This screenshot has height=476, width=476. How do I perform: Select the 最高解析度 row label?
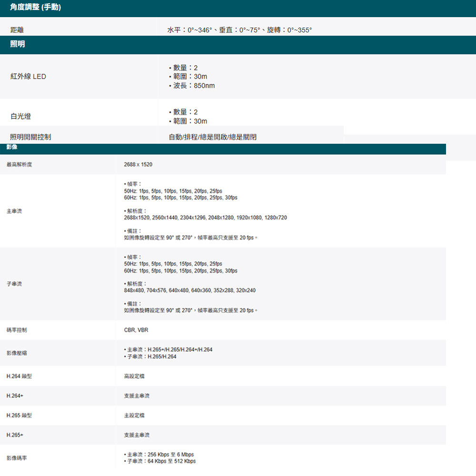coord(19,164)
